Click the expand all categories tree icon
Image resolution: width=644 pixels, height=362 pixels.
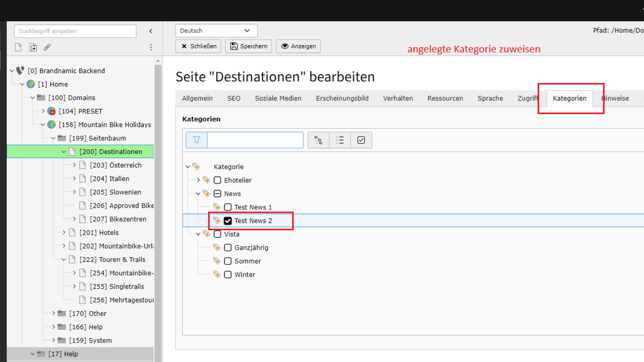tap(318, 140)
